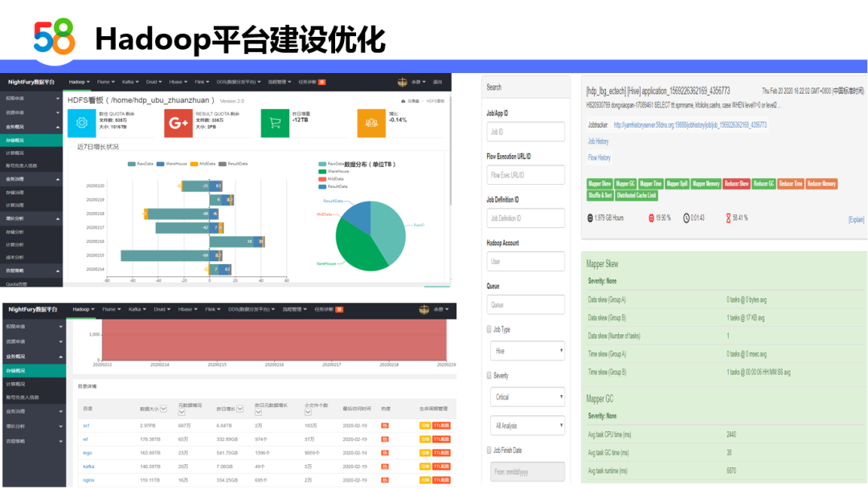
Task: Open the kafka directory link
Action: [x=88, y=467]
